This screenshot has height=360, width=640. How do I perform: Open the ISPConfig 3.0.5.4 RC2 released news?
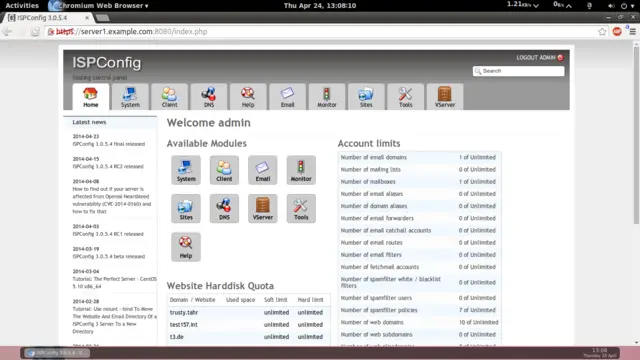click(x=108, y=167)
